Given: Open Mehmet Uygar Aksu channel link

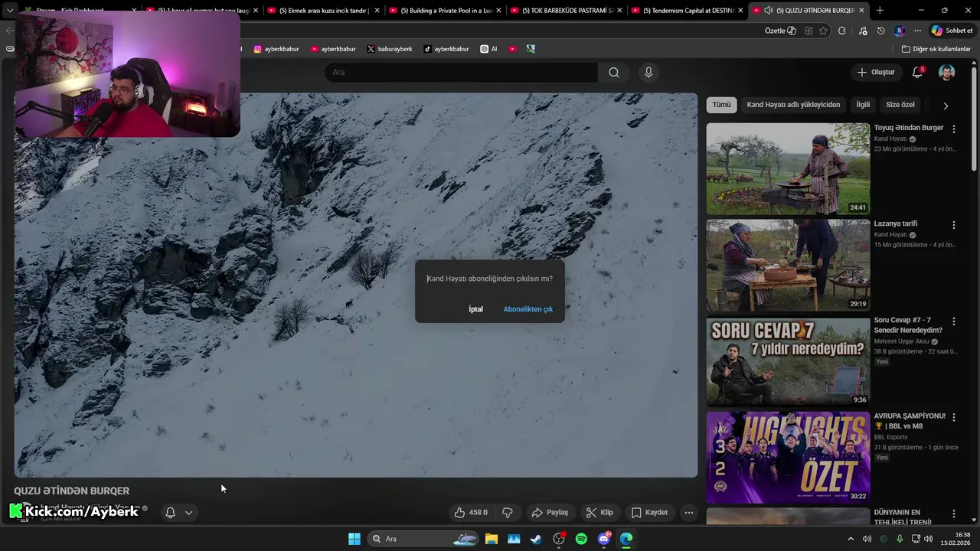Looking at the screenshot, I should coord(901,341).
